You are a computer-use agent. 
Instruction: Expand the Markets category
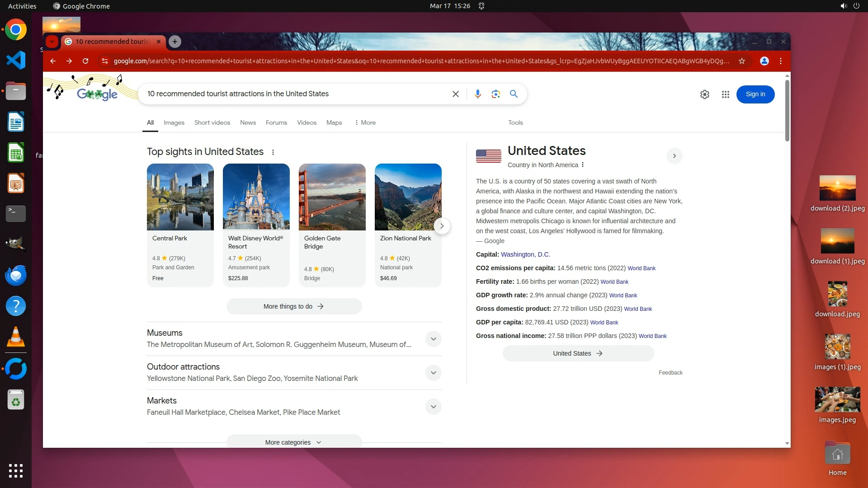(x=433, y=407)
